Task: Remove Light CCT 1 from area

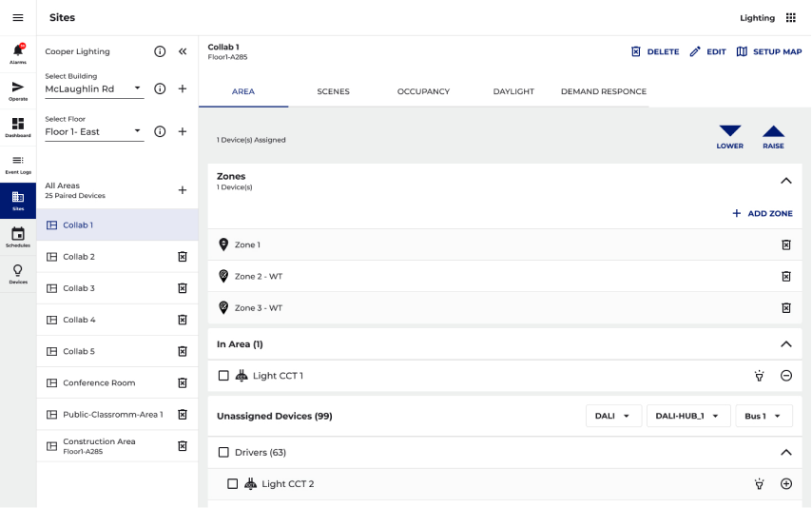Action: [786, 376]
